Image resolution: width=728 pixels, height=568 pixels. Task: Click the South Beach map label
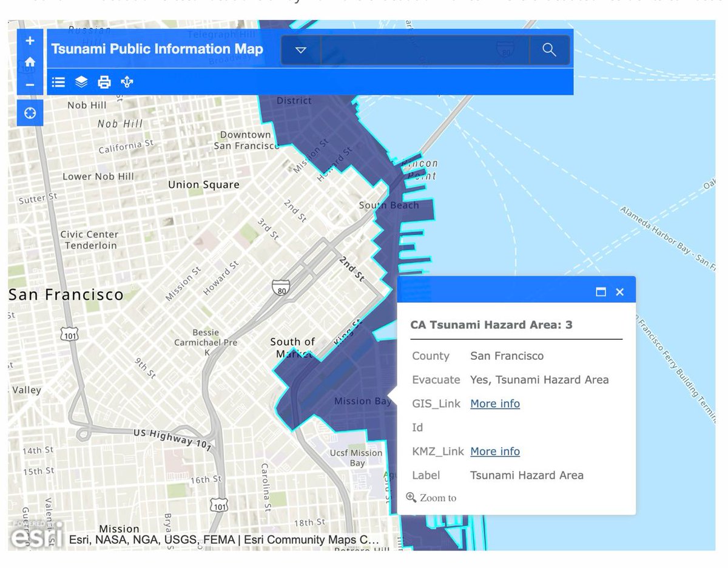click(x=389, y=205)
